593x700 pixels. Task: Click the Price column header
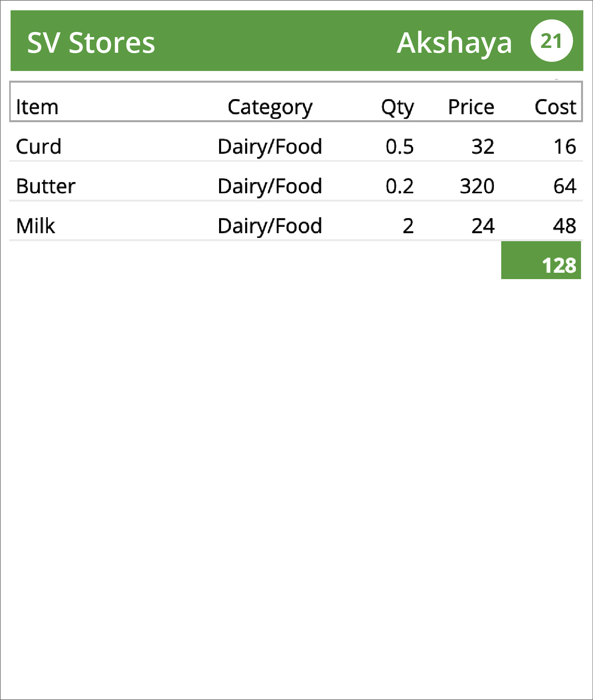coord(471,107)
